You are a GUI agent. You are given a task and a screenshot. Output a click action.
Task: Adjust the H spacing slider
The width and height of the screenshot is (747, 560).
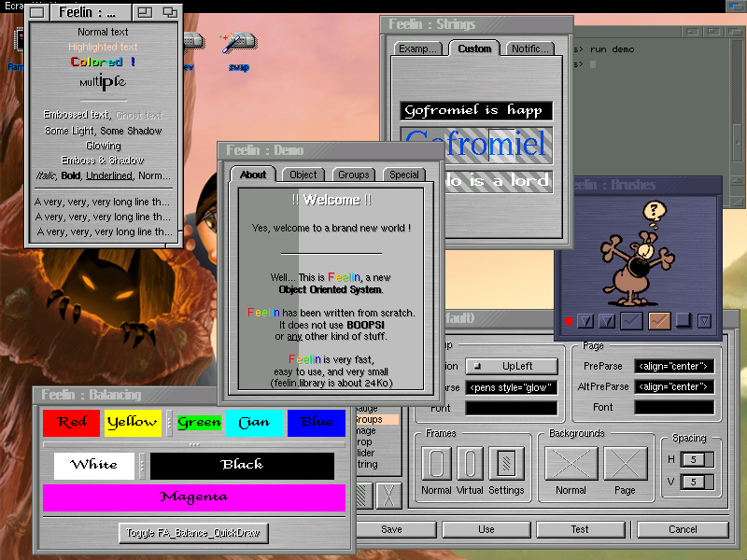click(x=697, y=459)
